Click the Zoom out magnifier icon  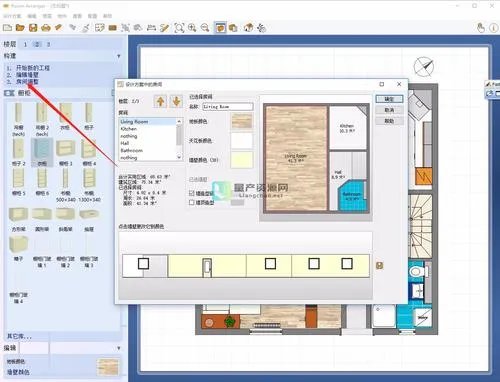coord(205,28)
